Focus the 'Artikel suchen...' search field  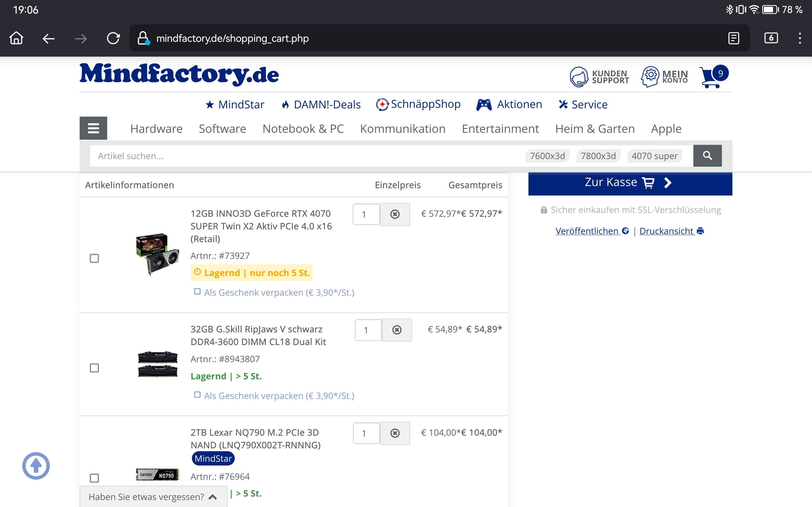pos(302,156)
